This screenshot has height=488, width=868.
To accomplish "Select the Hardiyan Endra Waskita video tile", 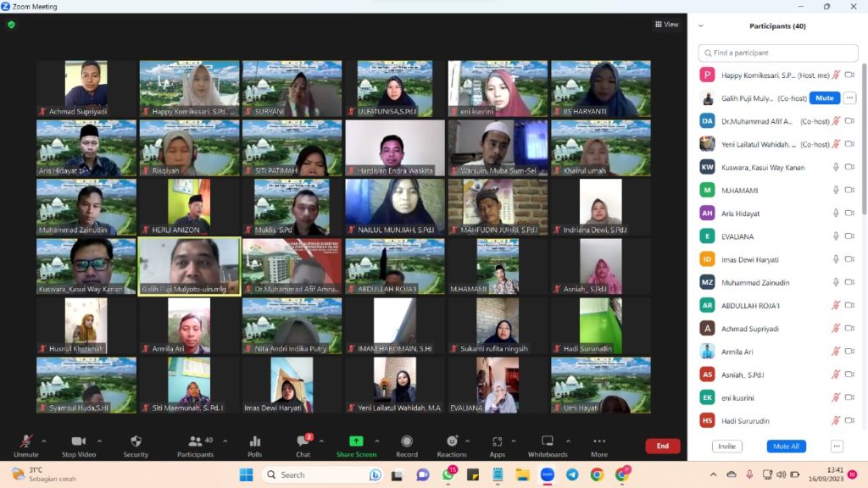I will [x=395, y=147].
